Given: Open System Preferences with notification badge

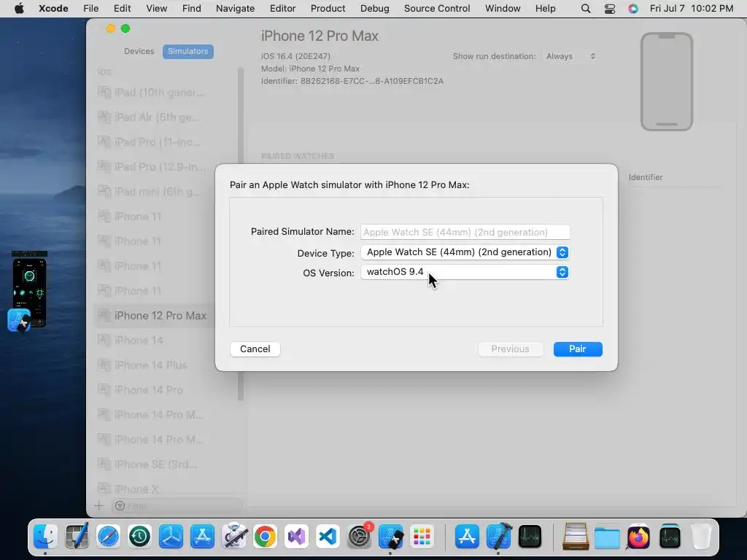Looking at the screenshot, I should click(x=359, y=537).
